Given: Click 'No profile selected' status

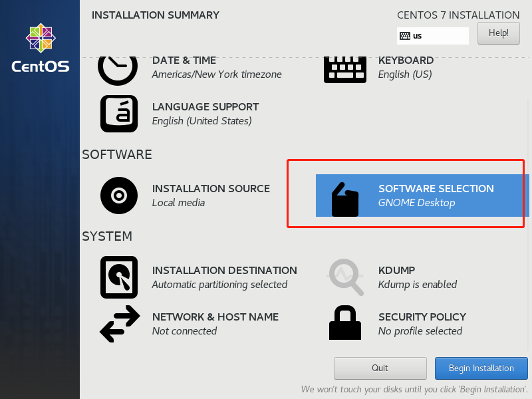Looking at the screenshot, I should coord(420,331).
